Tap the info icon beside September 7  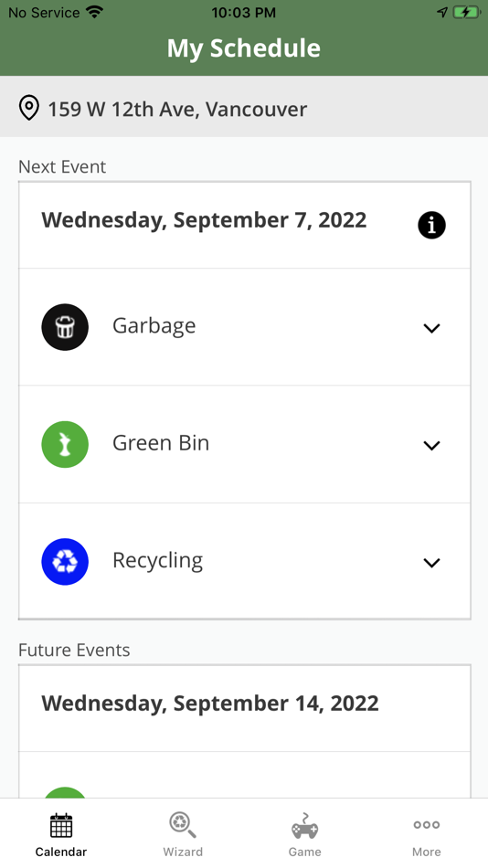(431, 226)
